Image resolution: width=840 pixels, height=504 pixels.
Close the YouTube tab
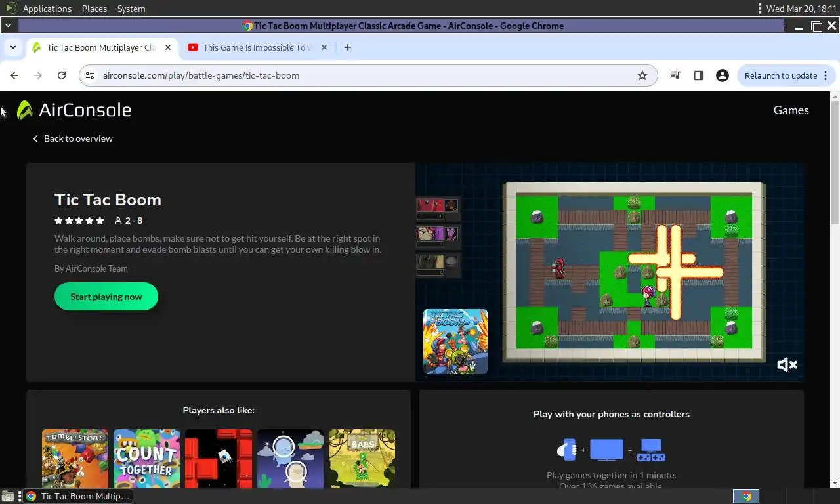(324, 47)
